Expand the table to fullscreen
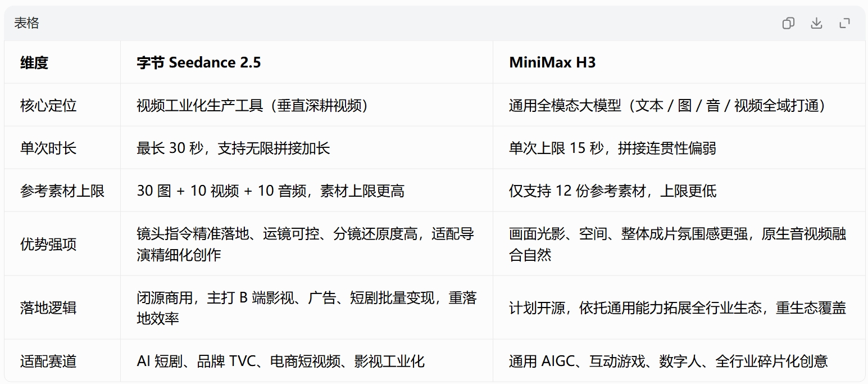 (844, 23)
